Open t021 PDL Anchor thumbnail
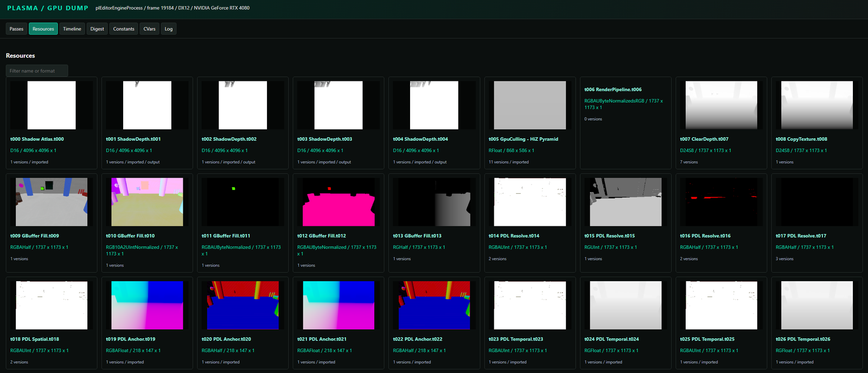The height and width of the screenshot is (373, 868). click(x=339, y=305)
